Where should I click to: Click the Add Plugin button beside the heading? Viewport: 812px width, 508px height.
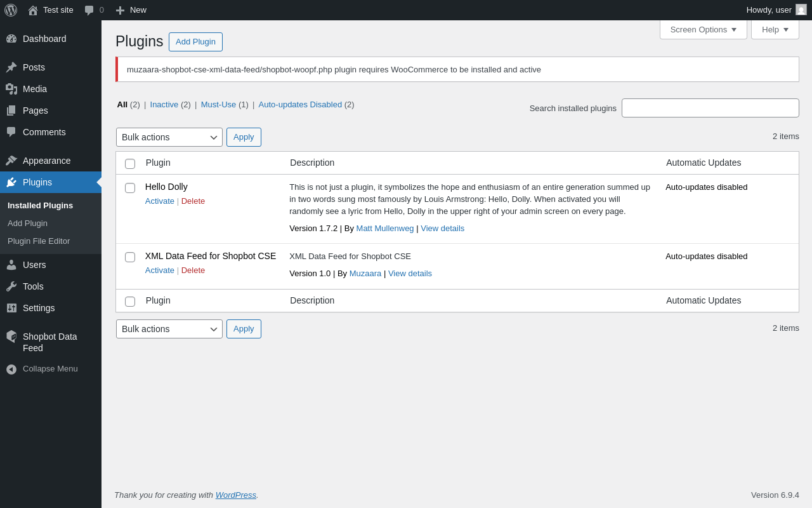(195, 42)
